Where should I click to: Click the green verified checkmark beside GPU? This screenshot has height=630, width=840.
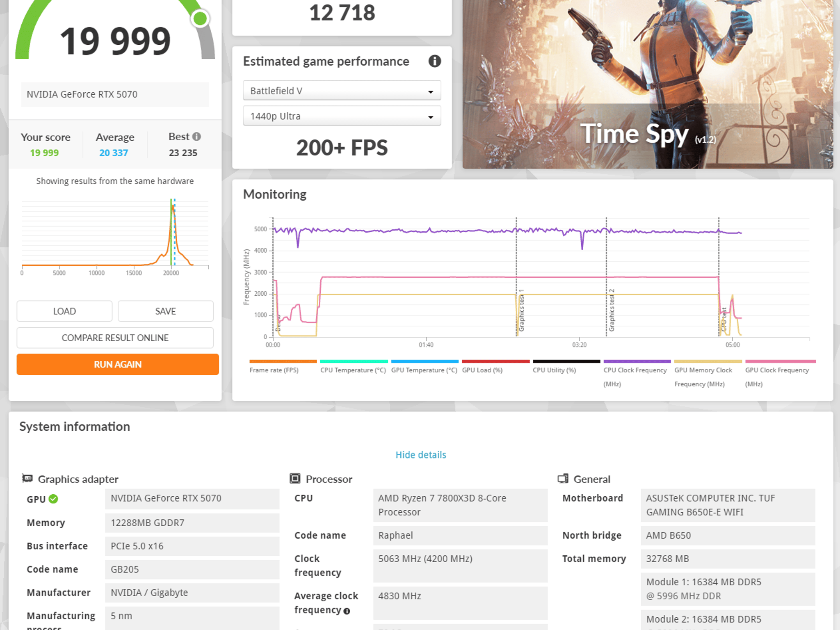click(x=53, y=499)
